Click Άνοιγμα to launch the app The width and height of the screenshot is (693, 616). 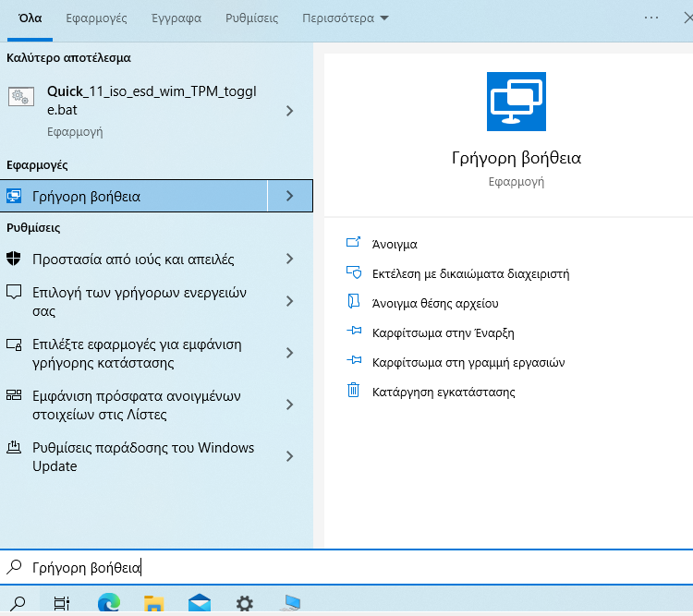(x=395, y=245)
